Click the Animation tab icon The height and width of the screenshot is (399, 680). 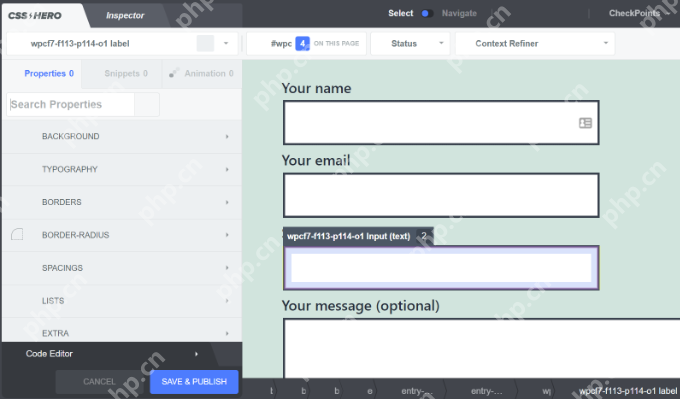[174, 73]
